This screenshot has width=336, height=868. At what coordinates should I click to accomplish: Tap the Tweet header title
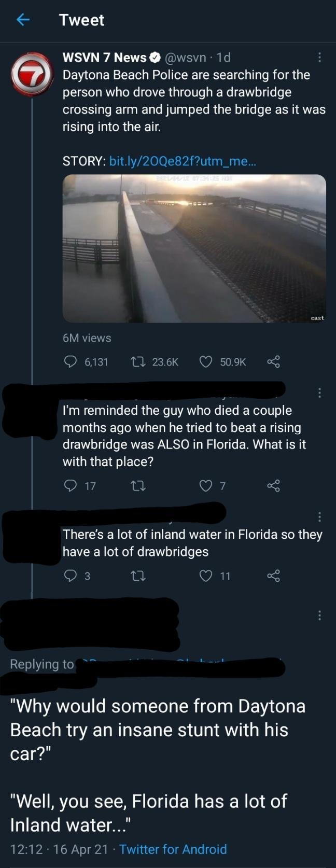[80, 20]
